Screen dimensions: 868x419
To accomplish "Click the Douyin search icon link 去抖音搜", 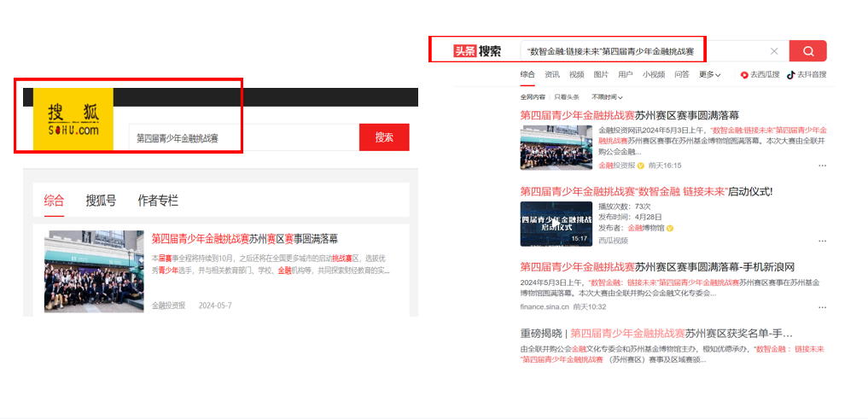I will pyautogui.click(x=807, y=75).
